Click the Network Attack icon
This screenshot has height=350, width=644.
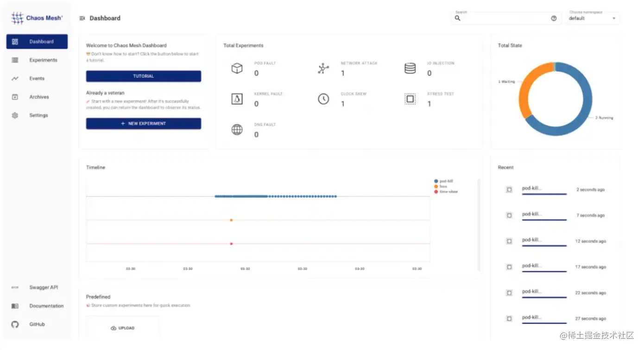point(323,69)
